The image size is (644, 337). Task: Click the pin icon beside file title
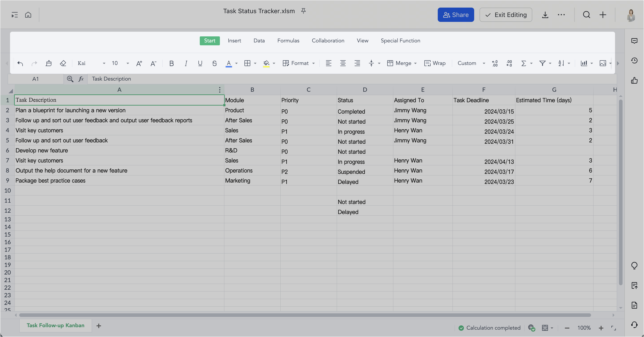coord(303,11)
